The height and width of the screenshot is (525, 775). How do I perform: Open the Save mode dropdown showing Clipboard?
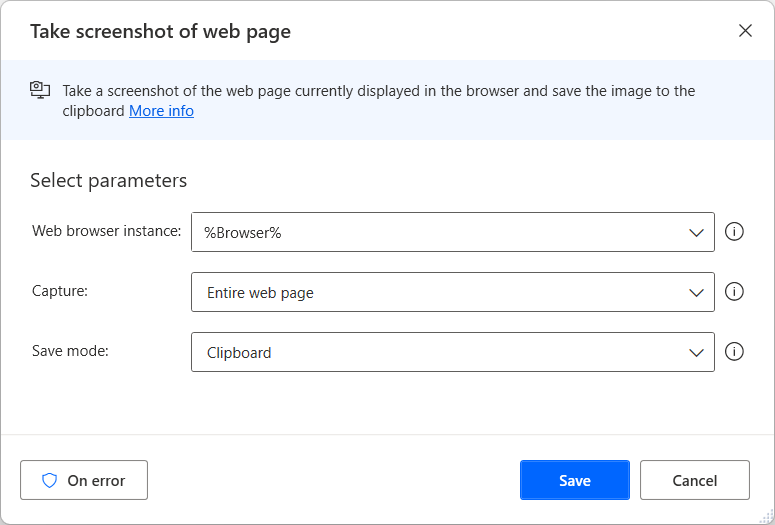453,352
